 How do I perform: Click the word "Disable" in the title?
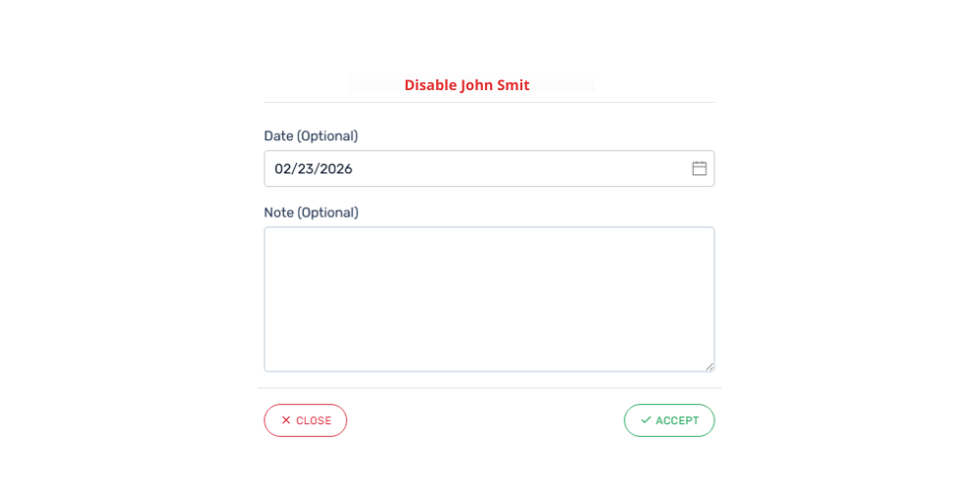[x=430, y=85]
